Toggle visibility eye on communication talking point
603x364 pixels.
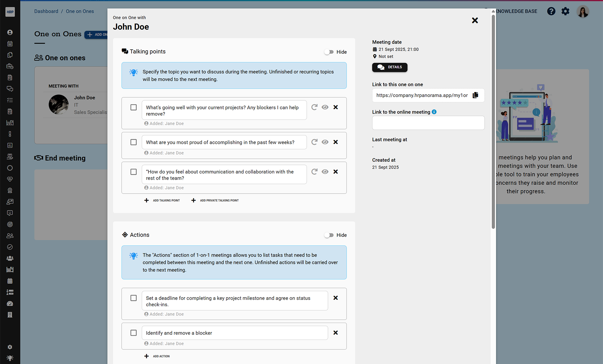tap(325, 171)
